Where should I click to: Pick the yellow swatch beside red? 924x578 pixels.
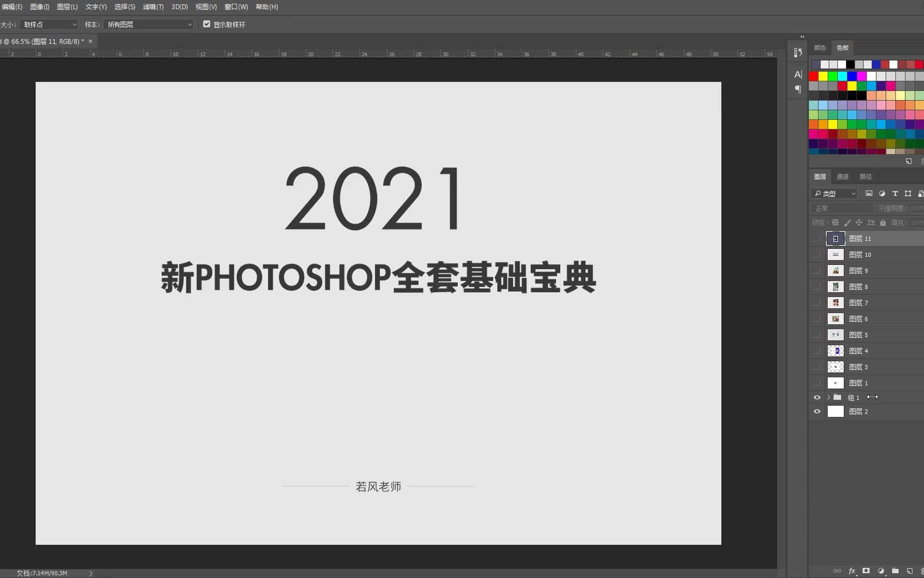823,76
